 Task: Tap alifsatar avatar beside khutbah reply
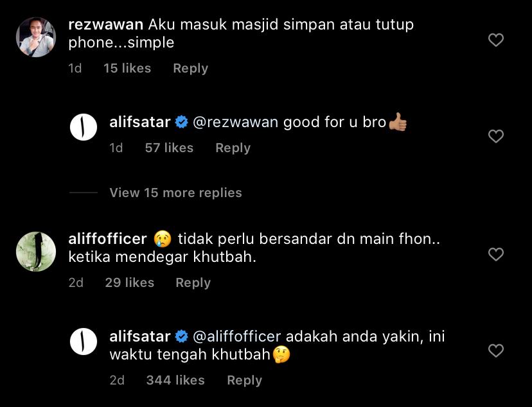coord(84,342)
